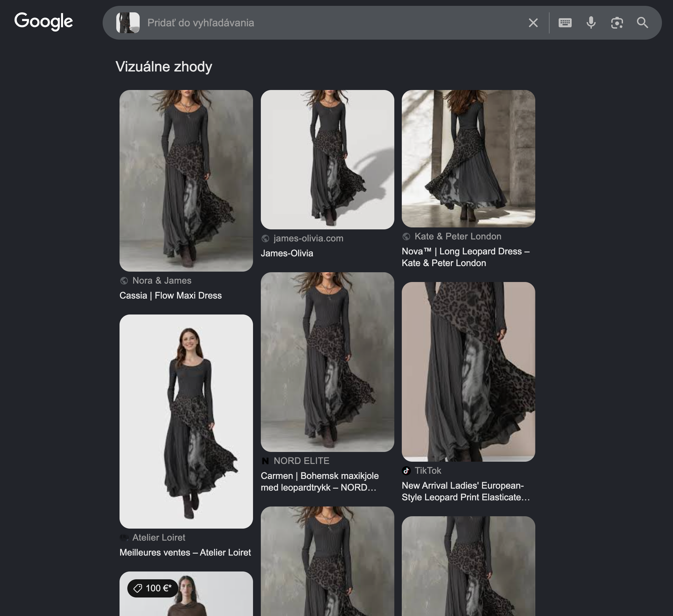The image size is (673, 616).
Task: Open the Nova Long Leopard Dress result
Action: 465,257
